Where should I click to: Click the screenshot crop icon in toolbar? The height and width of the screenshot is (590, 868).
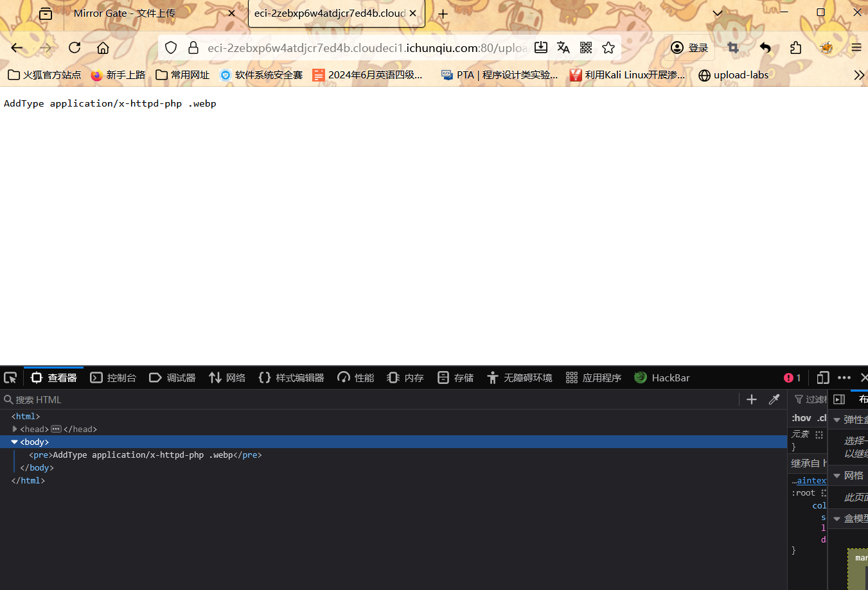(x=733, y=48)
